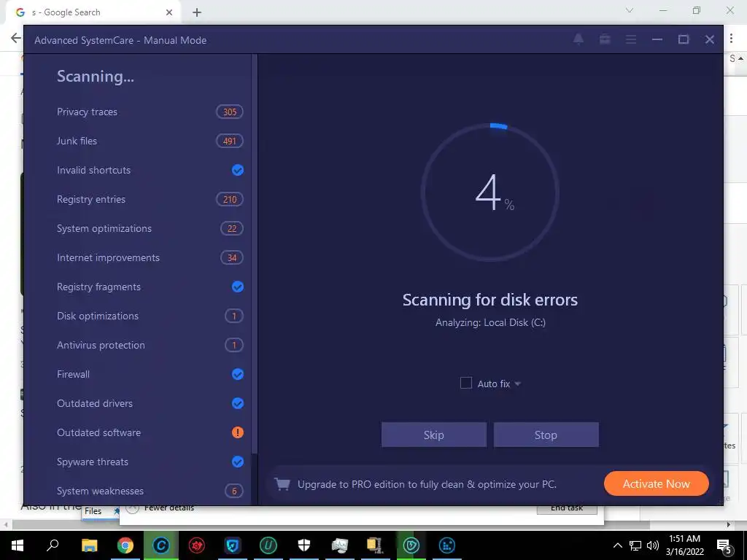Click the Registry fragments blue checkmark
This screenshot has height=560, width=747.
tap(237, 287)
